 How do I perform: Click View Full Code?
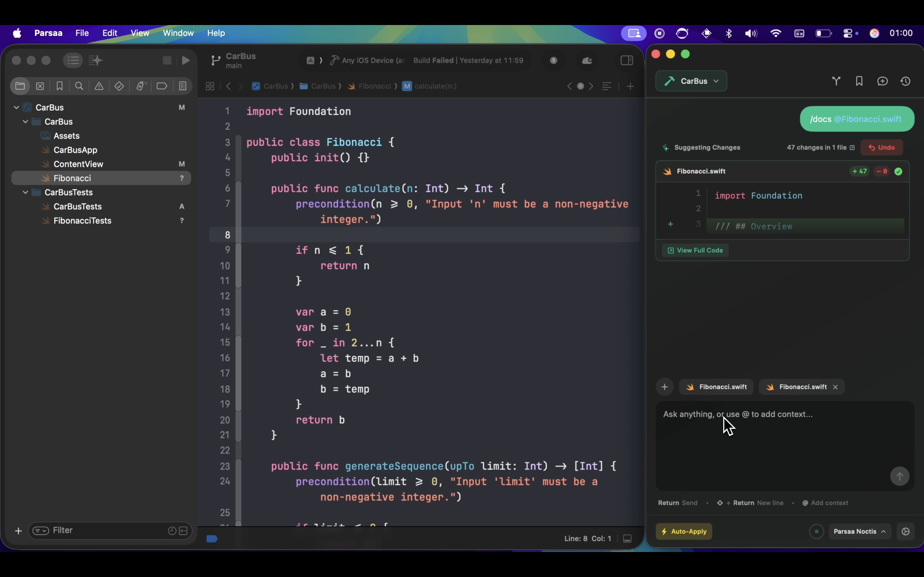695,250
